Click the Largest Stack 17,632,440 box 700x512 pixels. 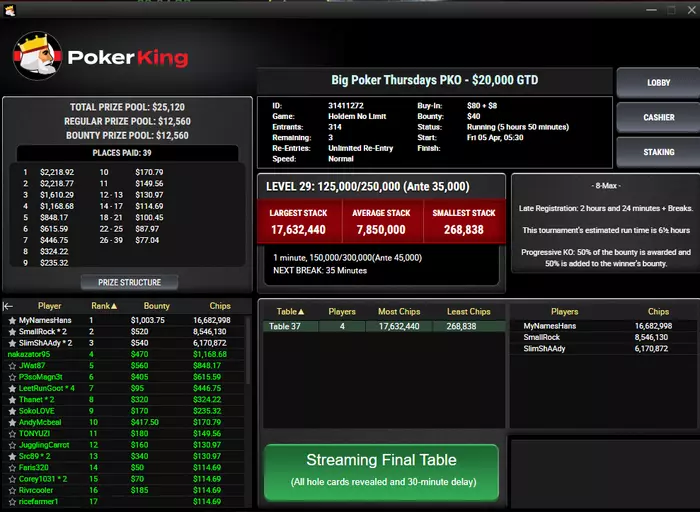[x=298, y=221]
